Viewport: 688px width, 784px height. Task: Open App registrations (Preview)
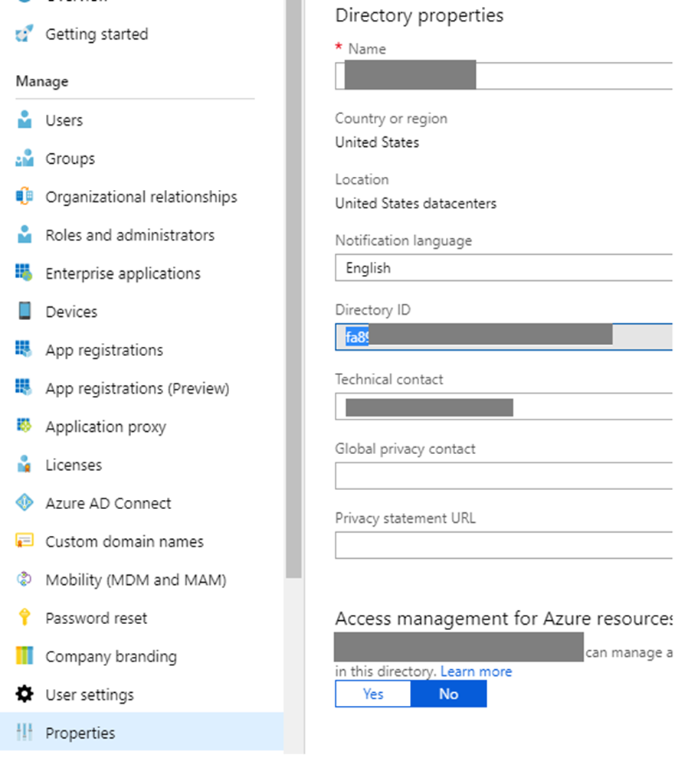click(x=138, y=388)
